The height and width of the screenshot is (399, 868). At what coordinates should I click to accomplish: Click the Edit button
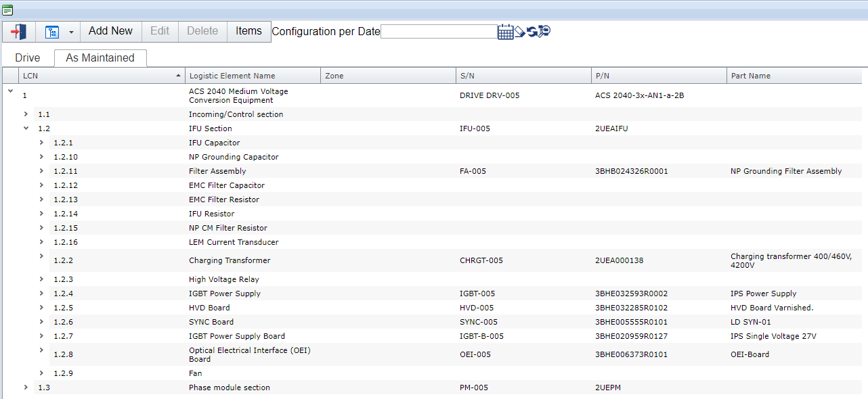pos(160,31)
